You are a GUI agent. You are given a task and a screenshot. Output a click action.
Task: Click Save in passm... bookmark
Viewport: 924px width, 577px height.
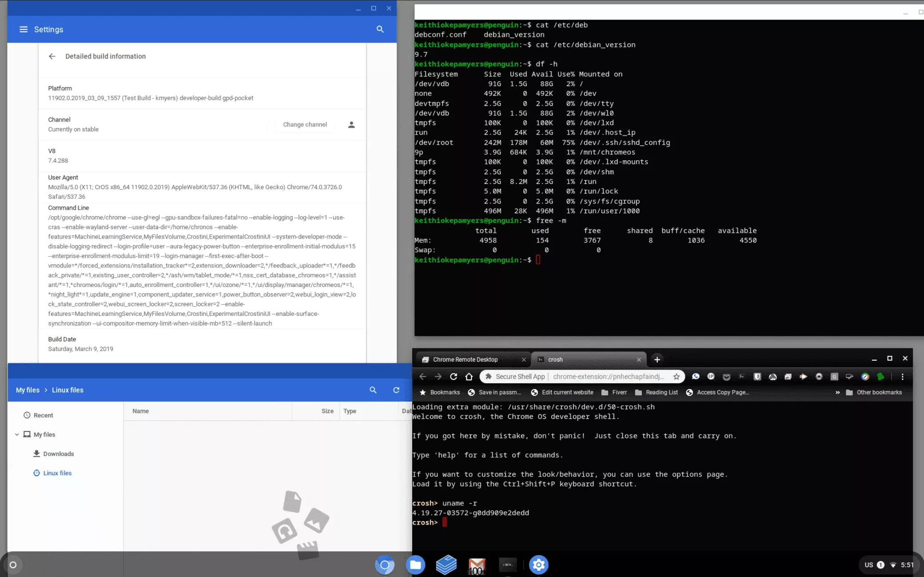click(x=494, y=393)
